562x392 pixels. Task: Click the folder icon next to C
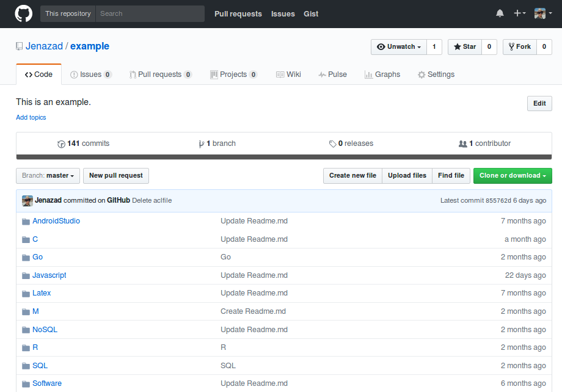point(26,239)
